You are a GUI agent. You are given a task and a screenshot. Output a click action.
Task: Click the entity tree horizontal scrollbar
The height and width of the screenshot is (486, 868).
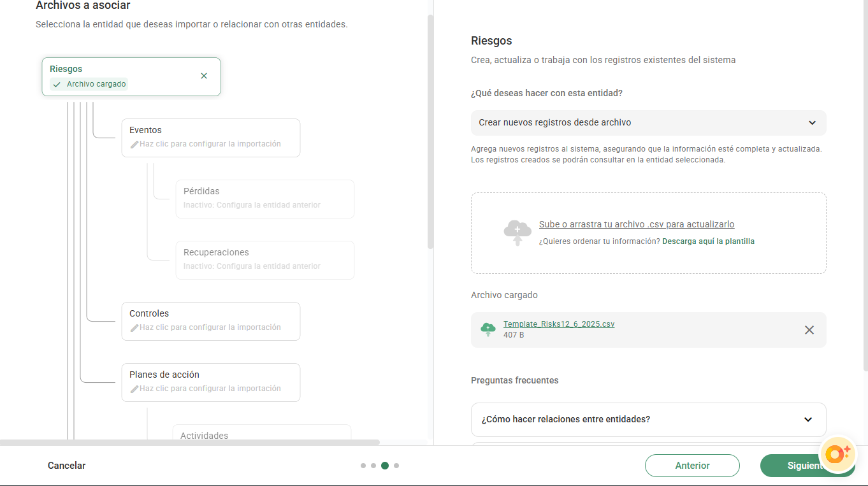pyautogui.click(x=190, y=442)
